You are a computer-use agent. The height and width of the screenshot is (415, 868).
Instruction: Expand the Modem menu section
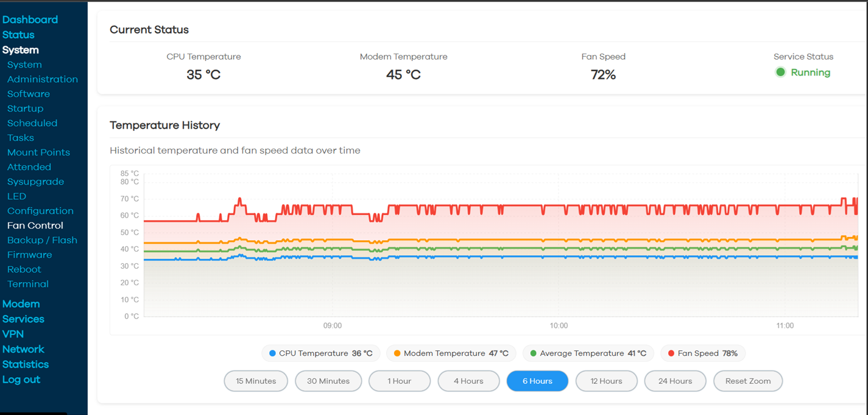[21, 304]
